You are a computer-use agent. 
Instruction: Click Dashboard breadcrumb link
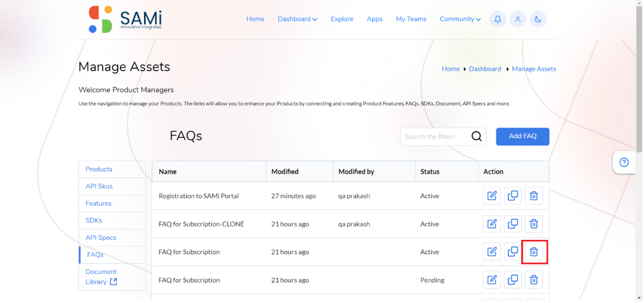[x=485, y=69]
